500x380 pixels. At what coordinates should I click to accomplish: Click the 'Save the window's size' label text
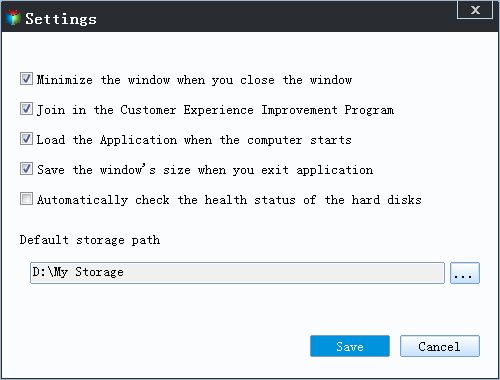tap(205, 170)
